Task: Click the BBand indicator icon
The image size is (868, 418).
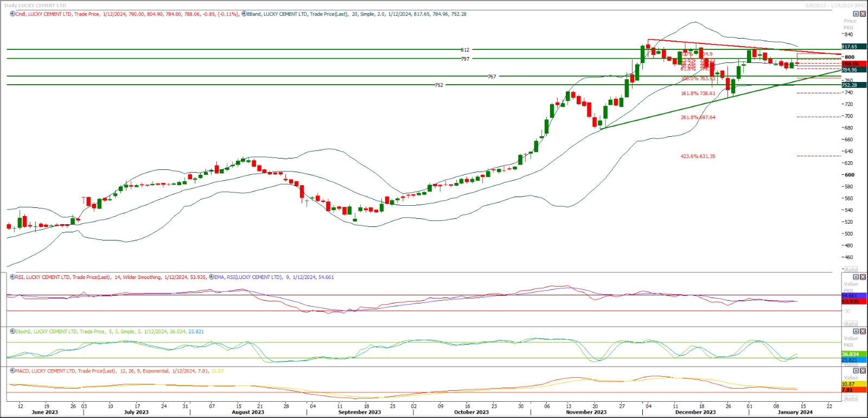Action: click(x=244, y=14)
